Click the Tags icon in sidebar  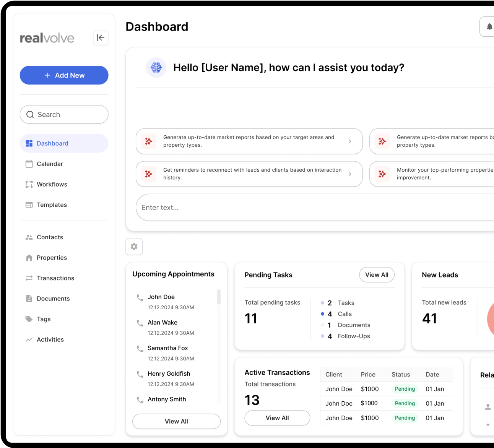tap(29, 319)
